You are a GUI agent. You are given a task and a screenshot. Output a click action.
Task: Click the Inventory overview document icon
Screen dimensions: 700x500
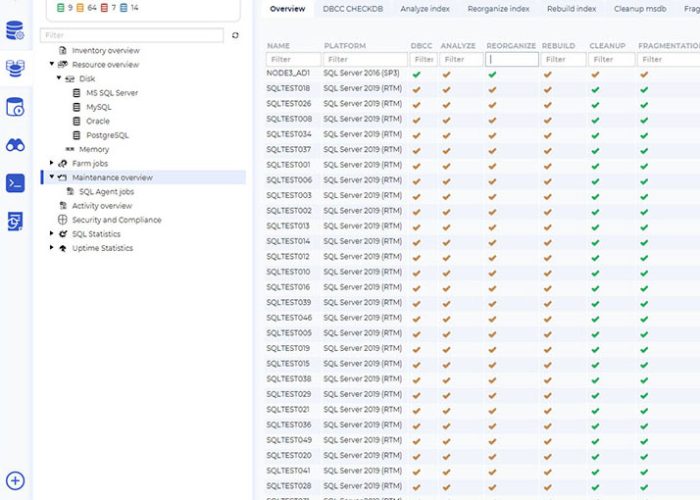point(63,50)
